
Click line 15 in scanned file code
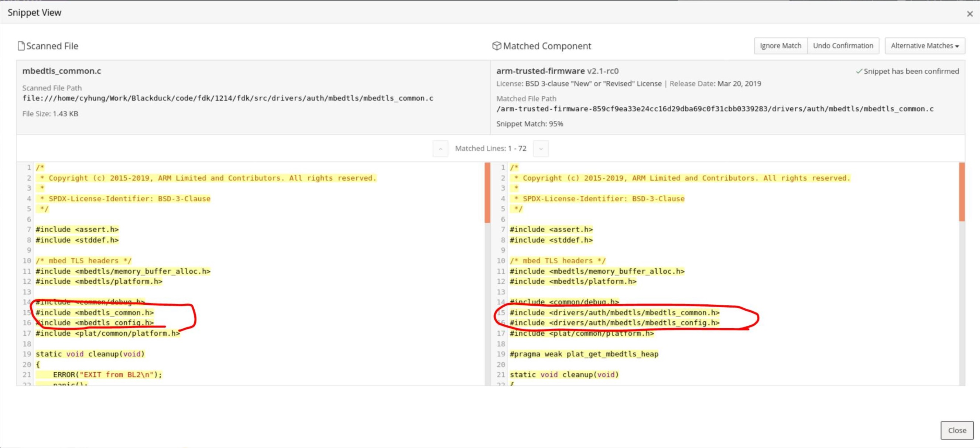click(95, 312)
